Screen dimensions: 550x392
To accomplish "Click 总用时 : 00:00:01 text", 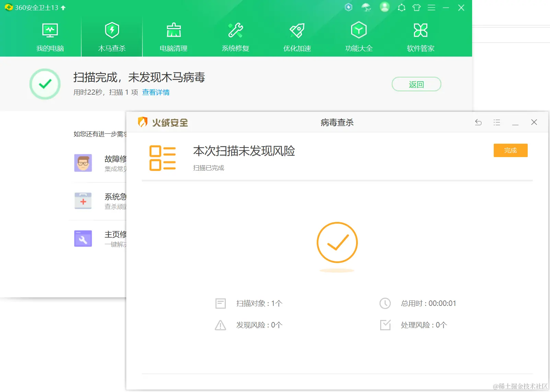I will pos(429,304).
